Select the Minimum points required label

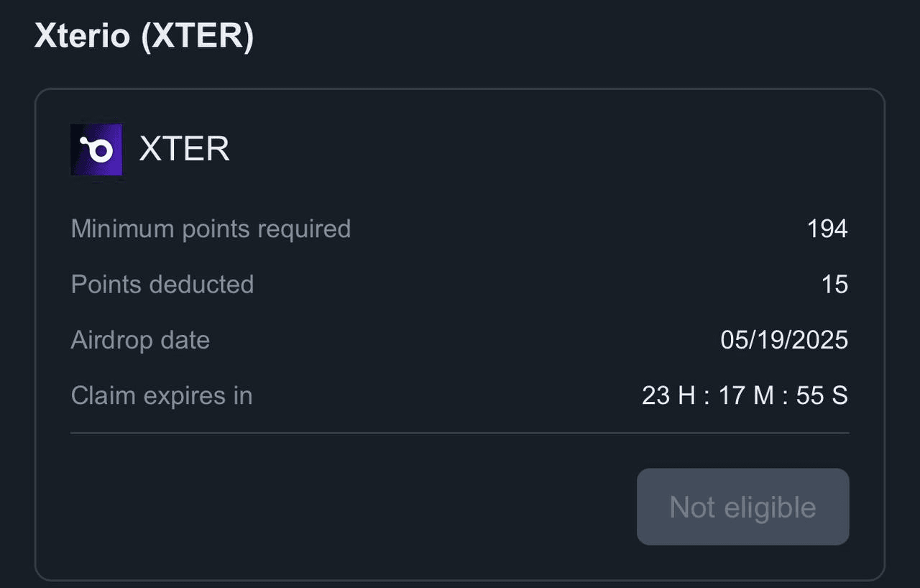point(211,229)
